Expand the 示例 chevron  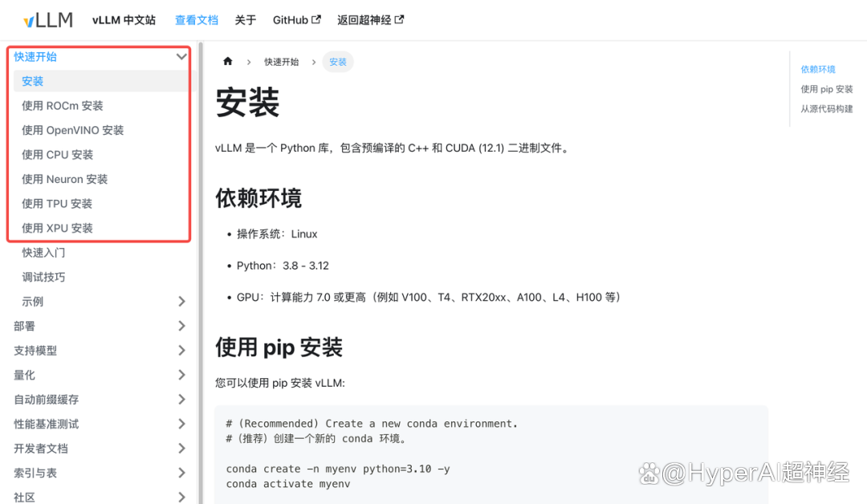(181, 301)
